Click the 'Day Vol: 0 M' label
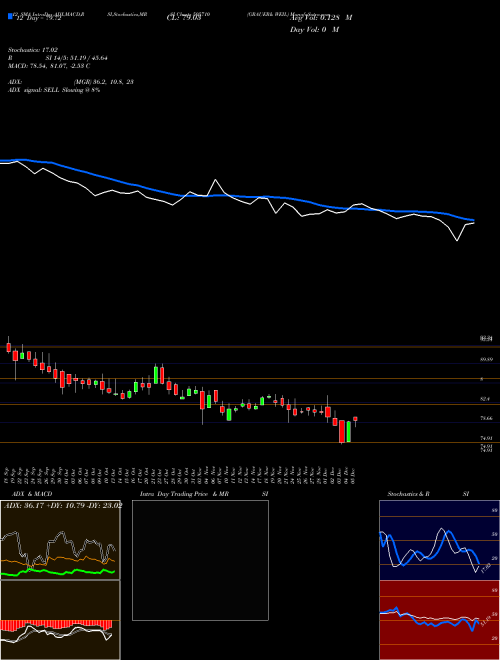This screenshot has width=500, height=660. click(314, 30)
